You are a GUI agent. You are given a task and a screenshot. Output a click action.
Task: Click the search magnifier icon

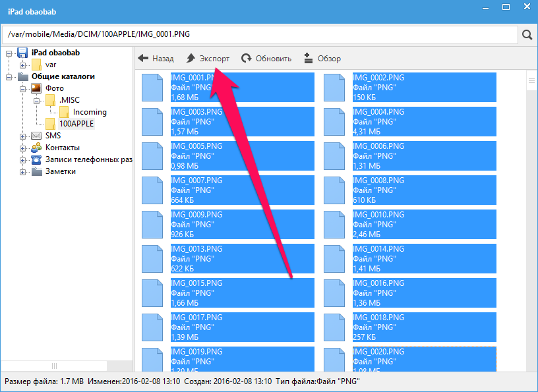(527, 34)
